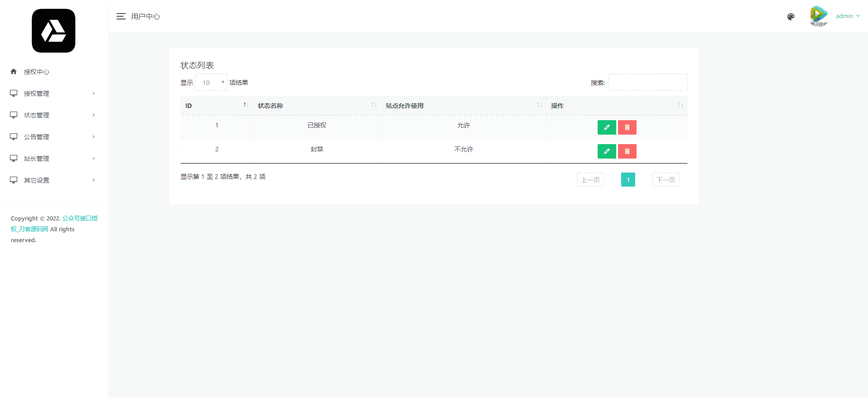Edit the 封禁 status row
The image size is (868, 398).
pyautogui.click(x=606, y=151)
